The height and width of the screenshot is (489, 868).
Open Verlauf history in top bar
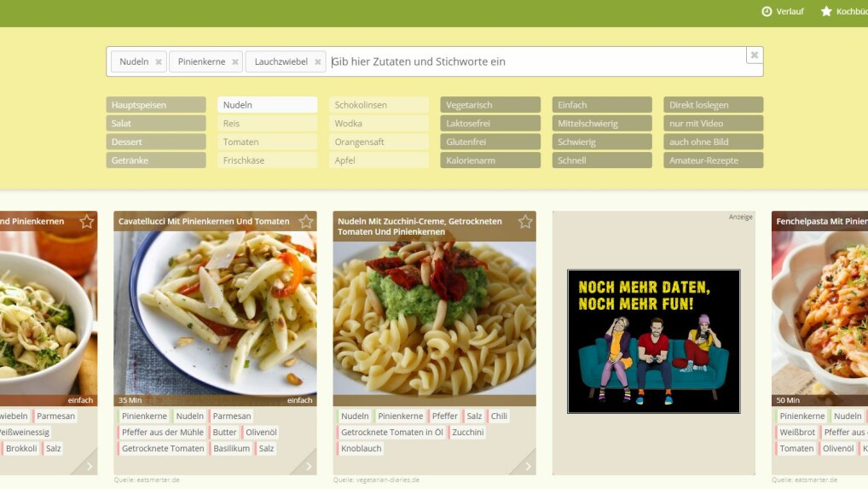coord(782,11)
